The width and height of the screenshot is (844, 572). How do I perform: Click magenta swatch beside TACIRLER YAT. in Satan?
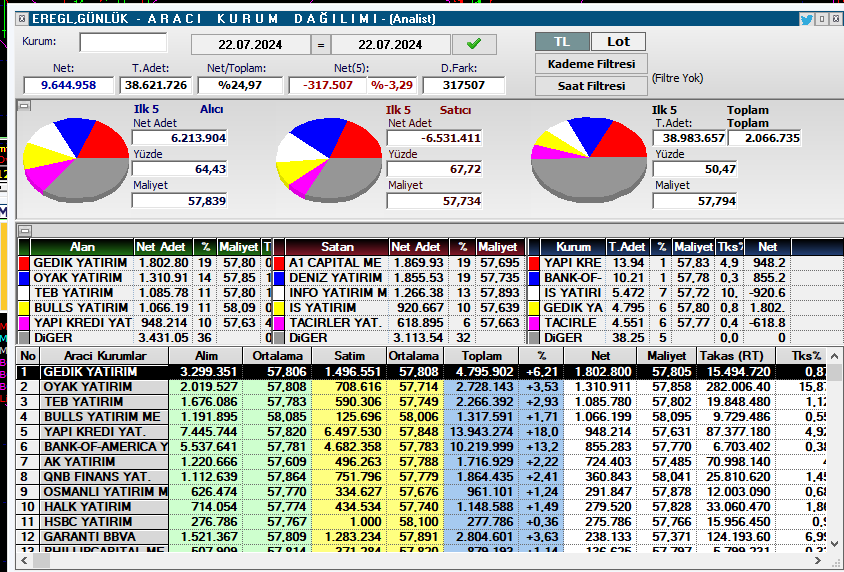[279, 323]
